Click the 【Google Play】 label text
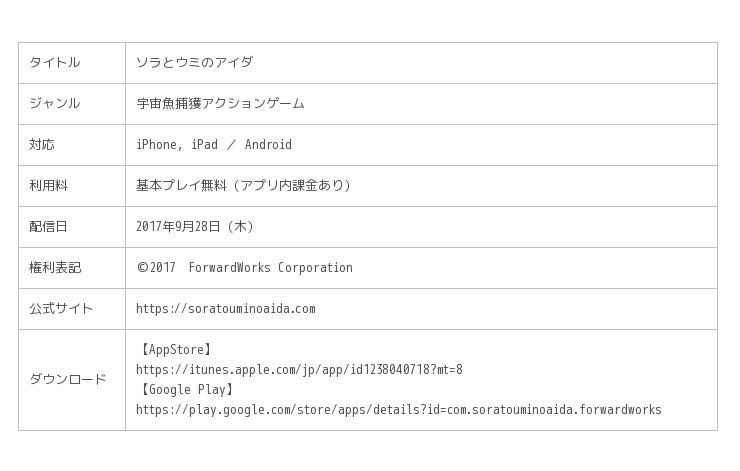 [x=186, y=390]
